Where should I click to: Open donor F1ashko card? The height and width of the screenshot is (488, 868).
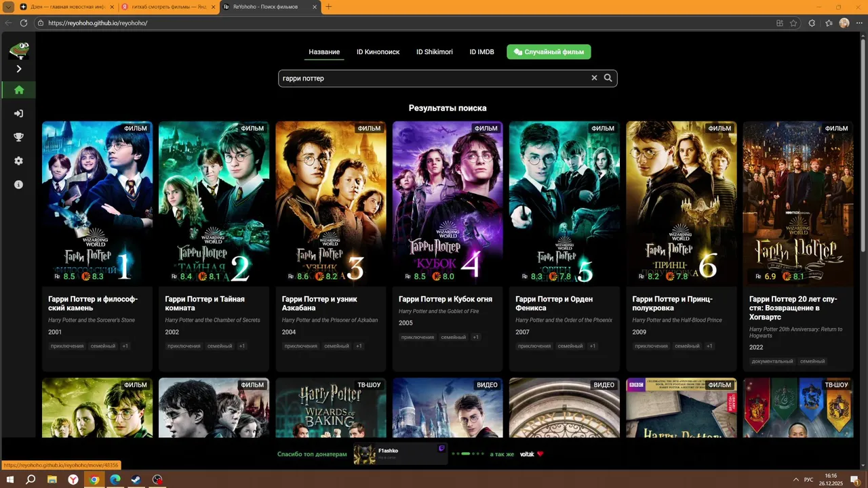400,453
